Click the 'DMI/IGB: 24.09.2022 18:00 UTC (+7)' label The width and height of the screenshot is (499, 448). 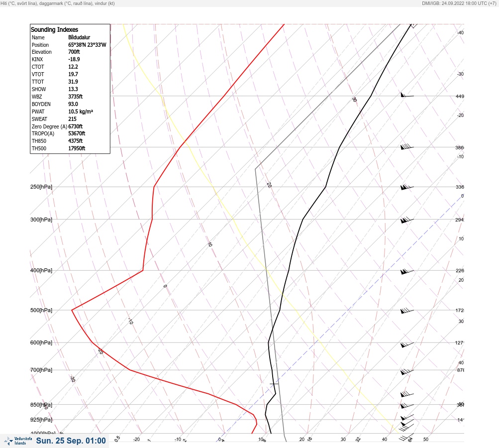(459, 3)
